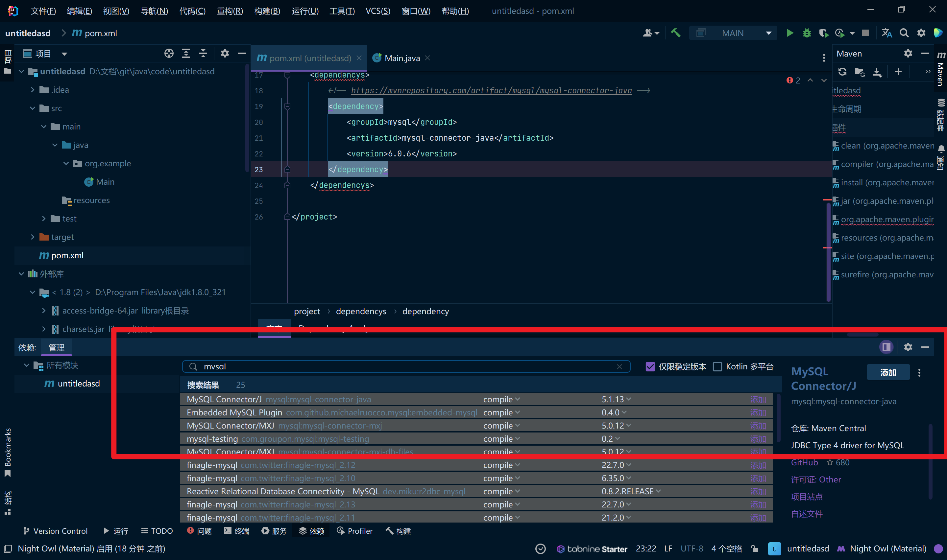Select dependencys breadcrumb item

tap(361, 311)
